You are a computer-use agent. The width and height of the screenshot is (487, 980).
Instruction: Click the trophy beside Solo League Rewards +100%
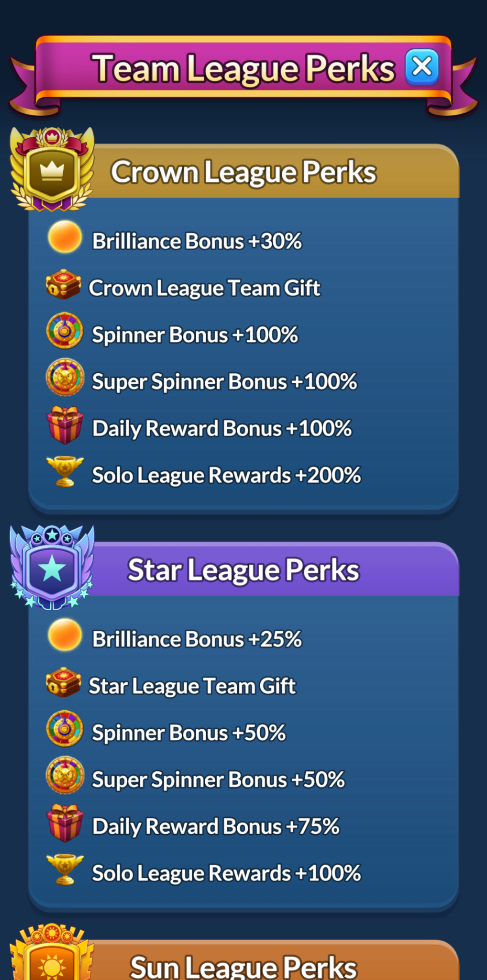coord(65,869)
